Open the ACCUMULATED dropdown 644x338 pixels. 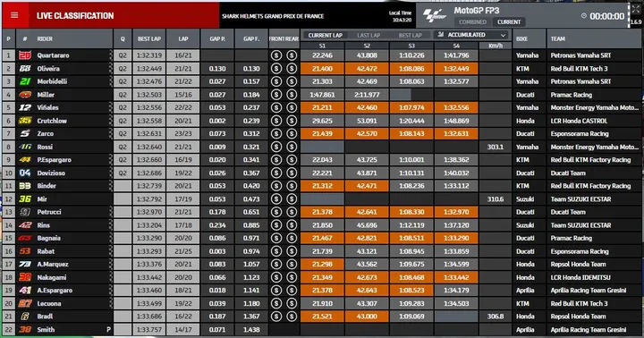click(x=471, y=35)
